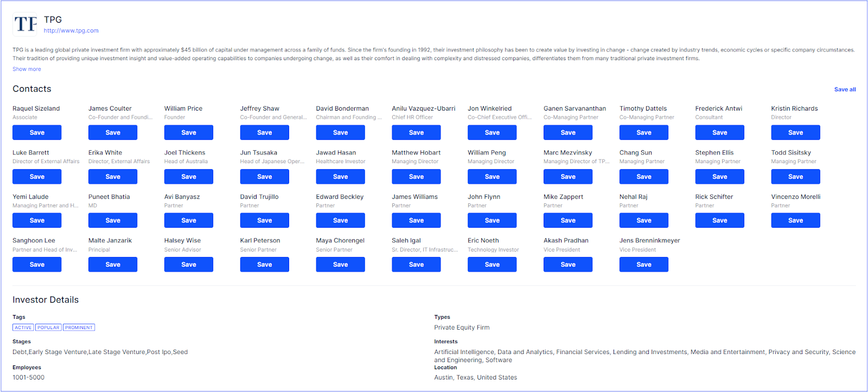Click the Stages list starting with Debt

[100, 352]
